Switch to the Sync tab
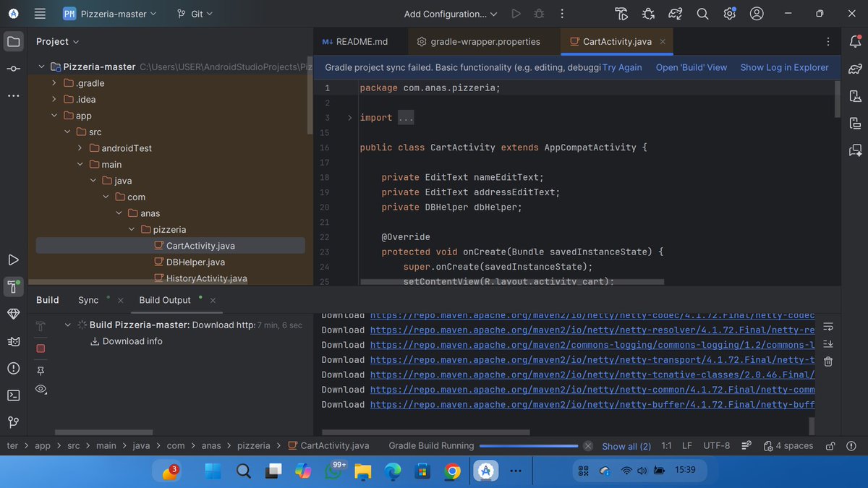 [x=88, y=300]
